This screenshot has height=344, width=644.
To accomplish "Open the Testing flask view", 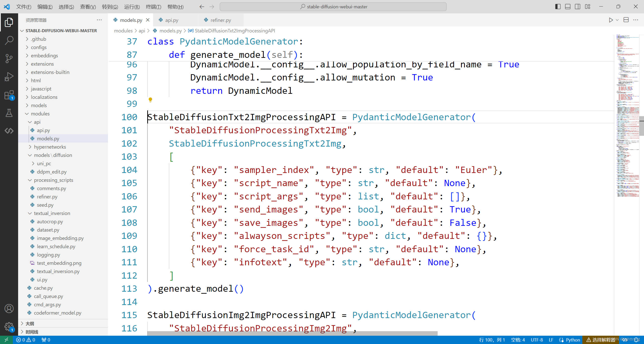I will [9, 113].
